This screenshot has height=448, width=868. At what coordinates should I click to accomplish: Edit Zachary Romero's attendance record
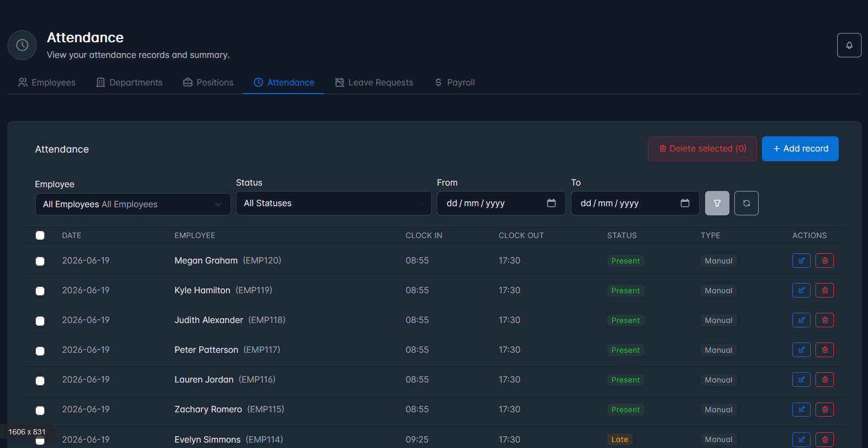(801, 410)
